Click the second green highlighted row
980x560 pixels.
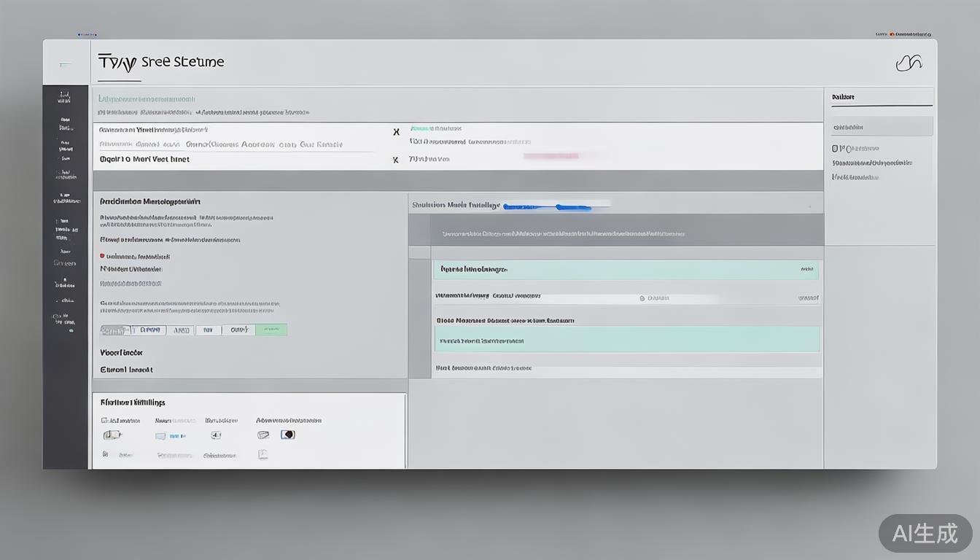(x=626, y=340)
